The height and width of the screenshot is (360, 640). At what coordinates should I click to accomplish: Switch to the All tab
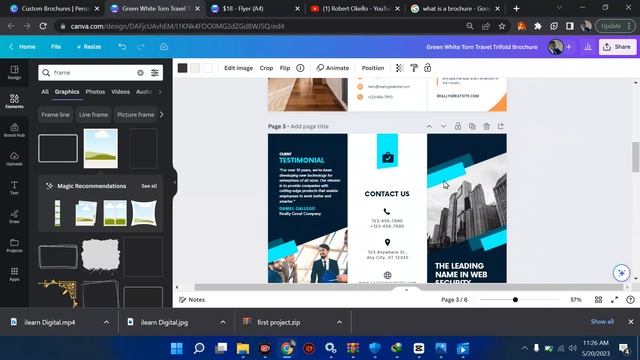(45, 92)
